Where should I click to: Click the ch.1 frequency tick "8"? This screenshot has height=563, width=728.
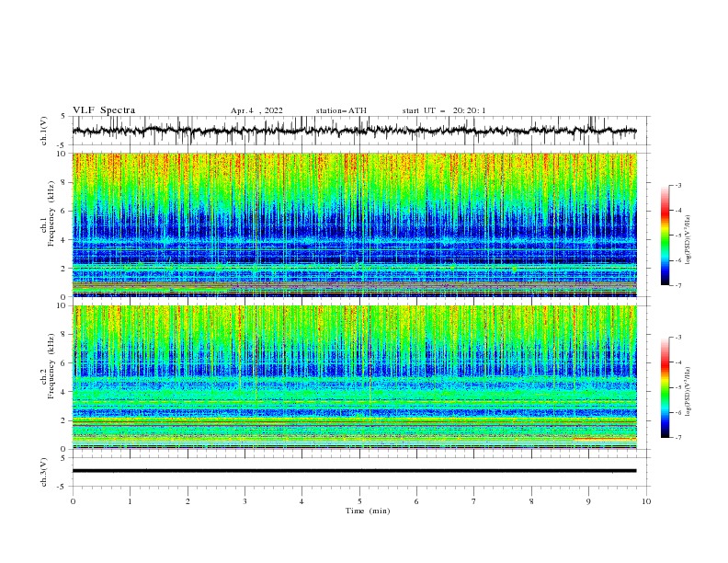[x=64, y=182]
